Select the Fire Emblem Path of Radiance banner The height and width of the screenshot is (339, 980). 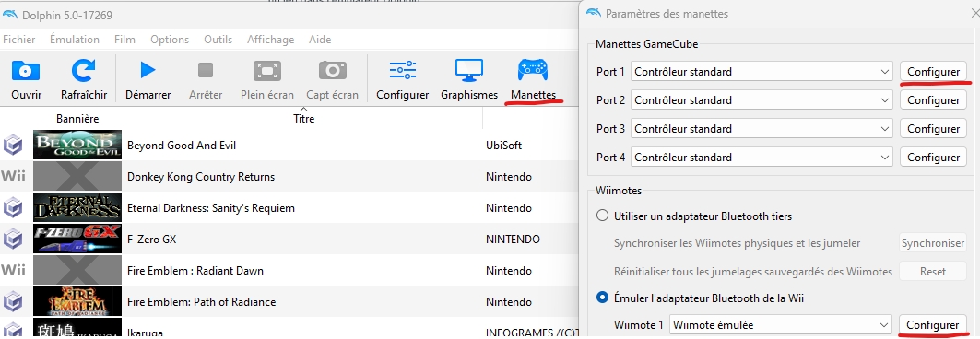coord(77,301)
